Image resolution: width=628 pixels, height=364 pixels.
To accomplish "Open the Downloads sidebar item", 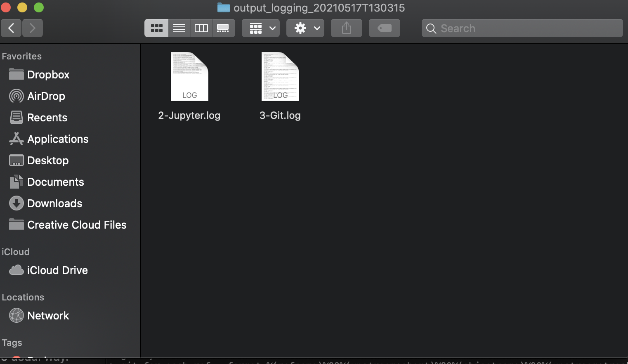I will pos(54,203).
